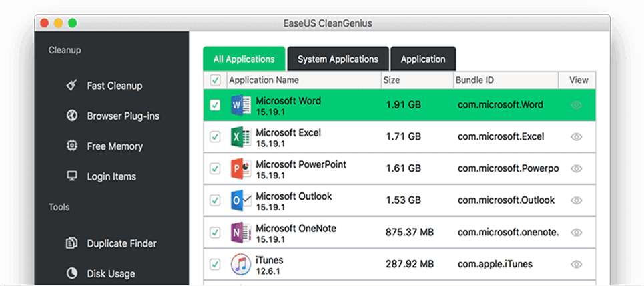The width and height of the screenshot is (644, 286).
Task: Uncheck the Microsoft Word checkbox
Action: [215, 105]
